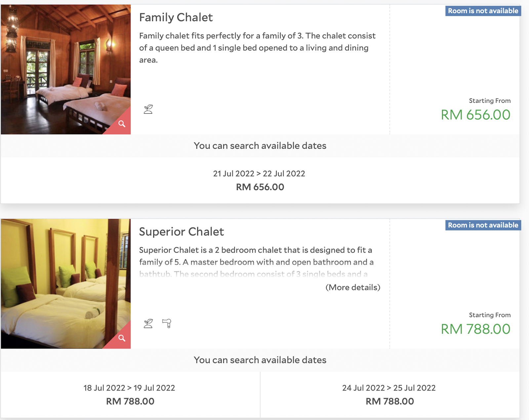Click the Family Chalet title
The height and width of the screenshot is (420, 529).
tap(176, 18)
